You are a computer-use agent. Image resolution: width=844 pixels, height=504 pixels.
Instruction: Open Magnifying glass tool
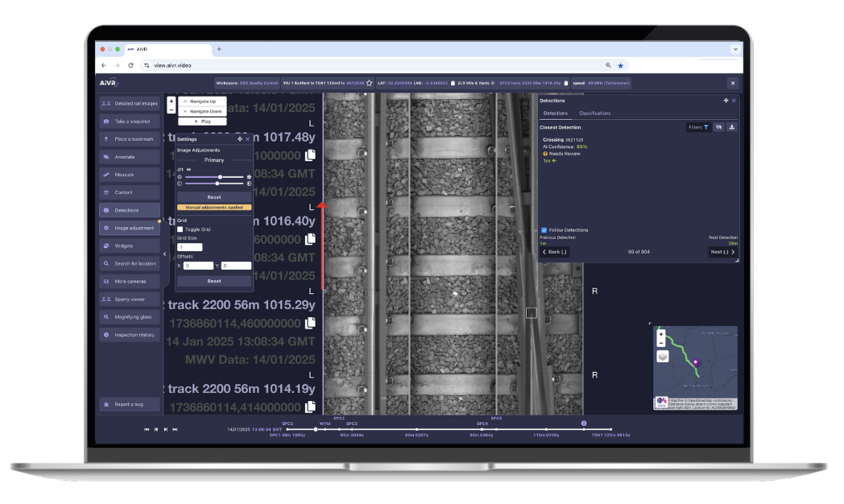(129, 317)
